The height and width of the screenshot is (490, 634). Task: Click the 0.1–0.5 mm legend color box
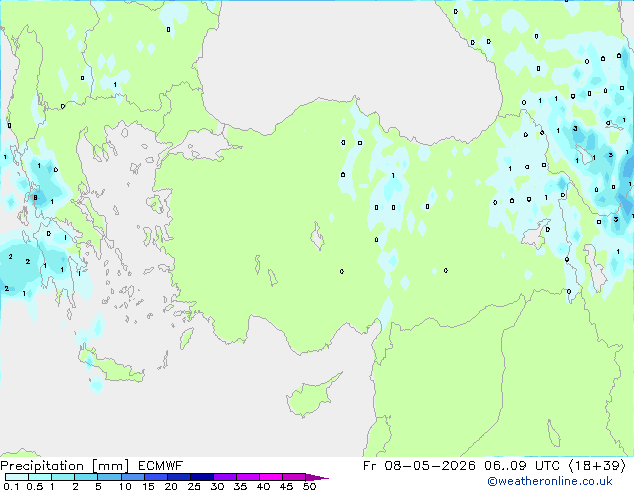point(17,477)
